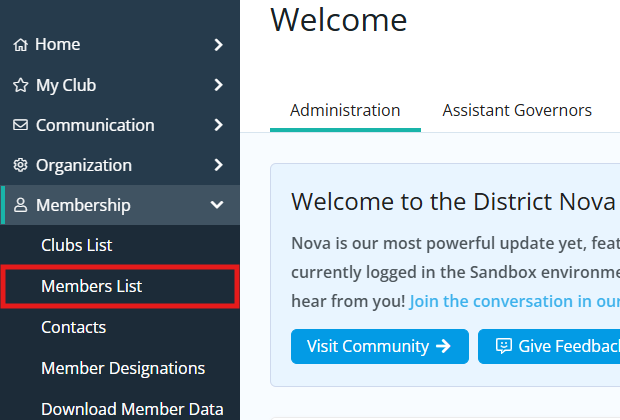The width and height of the screenshot is (620, 420).
Task: Click the Give Feedback chat icon
Action: (x=504, y=346)
